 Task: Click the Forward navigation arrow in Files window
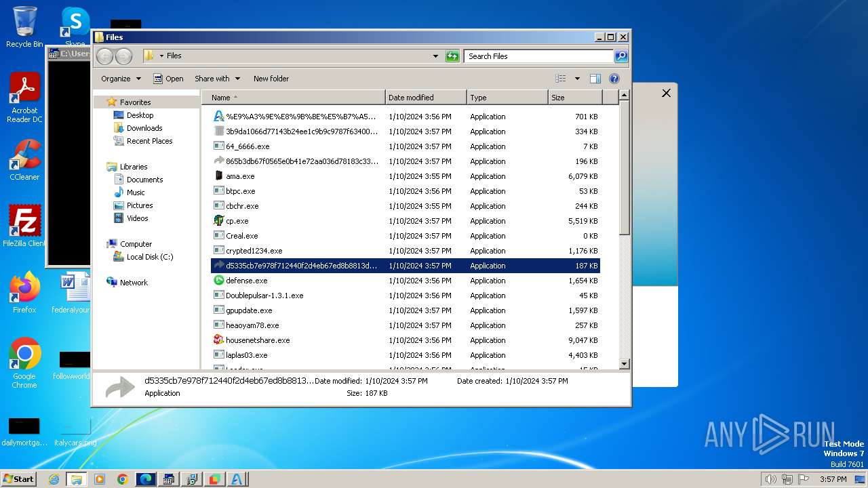pos(123,56)
